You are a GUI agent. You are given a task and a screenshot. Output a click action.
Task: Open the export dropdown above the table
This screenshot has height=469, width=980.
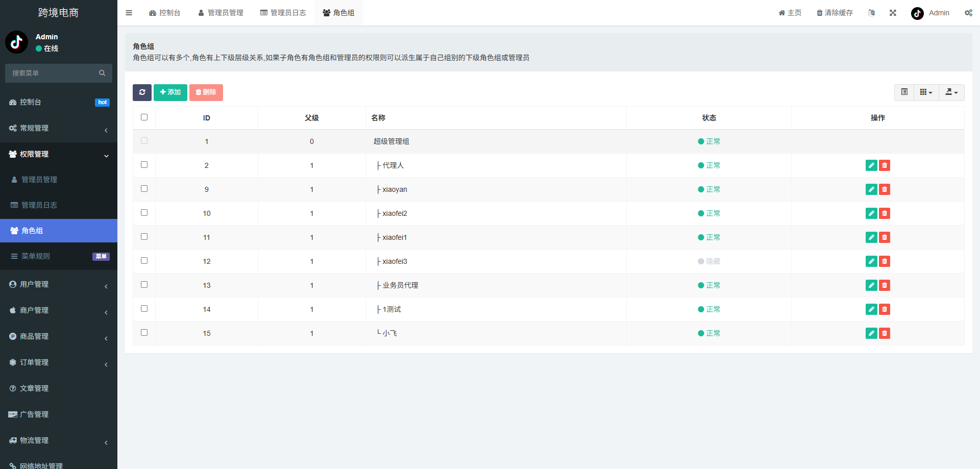coord(951,92)
